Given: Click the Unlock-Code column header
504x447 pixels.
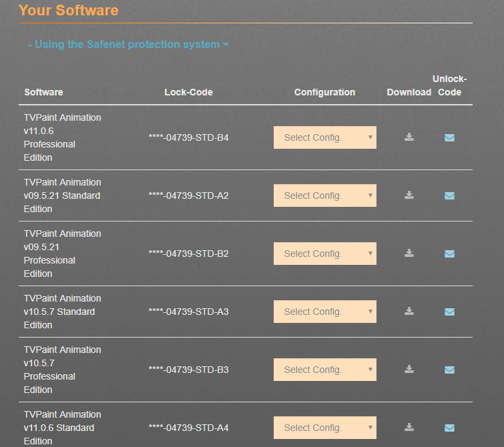Looking at the screenshot, I should 449,85.
